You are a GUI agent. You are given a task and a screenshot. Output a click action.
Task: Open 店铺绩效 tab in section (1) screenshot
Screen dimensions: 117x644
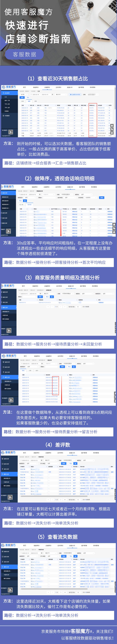point(47,88)
